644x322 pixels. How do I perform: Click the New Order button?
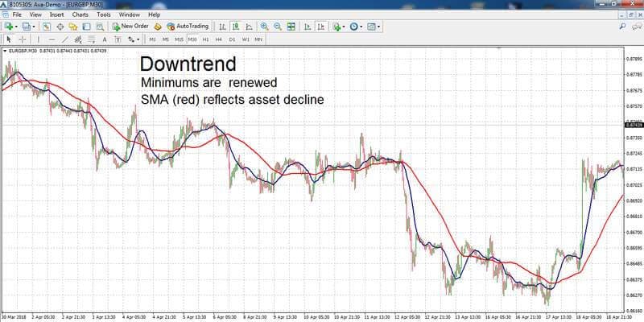(130, 27)
